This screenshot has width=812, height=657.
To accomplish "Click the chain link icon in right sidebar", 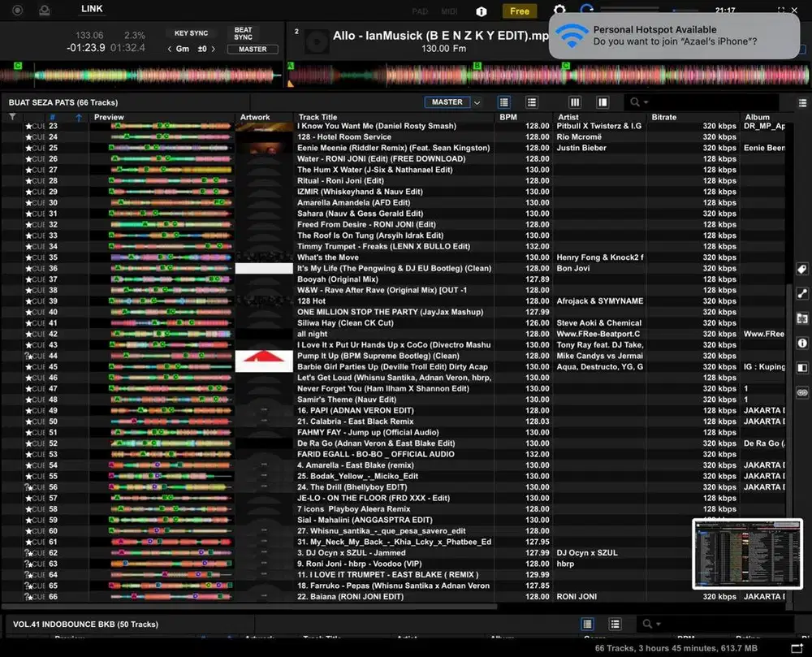I will [x=802, y=392].
